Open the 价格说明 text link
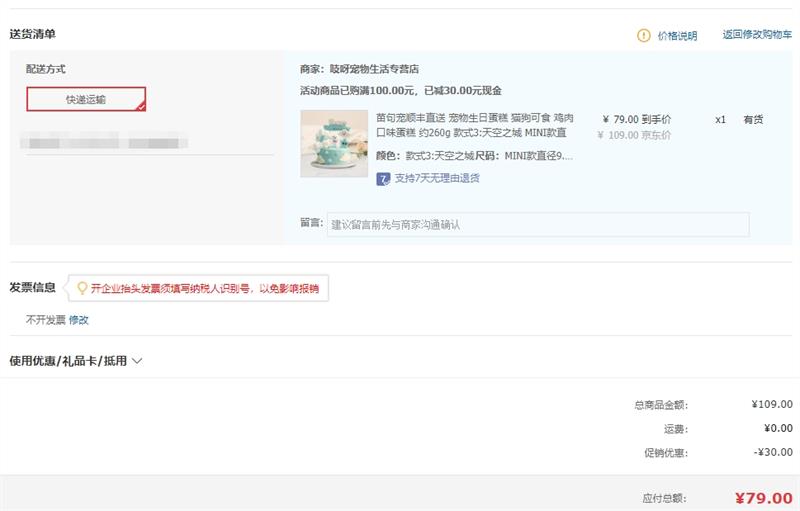Viewport: 800px width, 511px height. point(677,35)
